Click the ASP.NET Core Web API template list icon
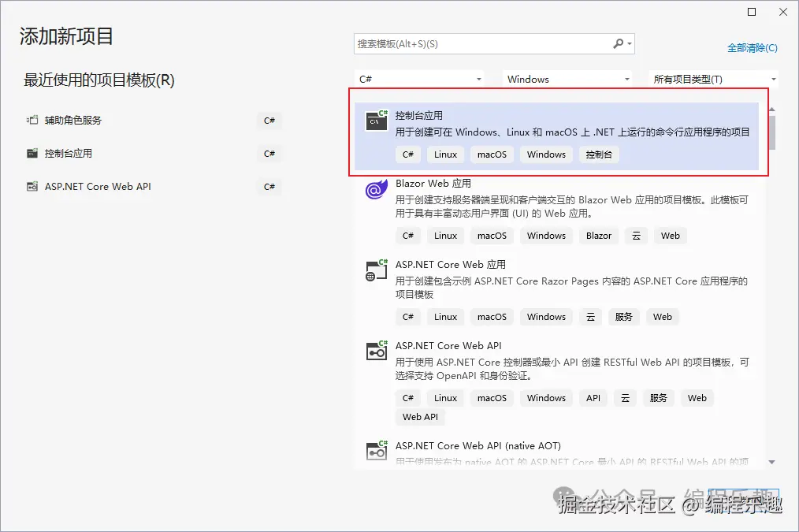799x532 pixels. (377, 351)
